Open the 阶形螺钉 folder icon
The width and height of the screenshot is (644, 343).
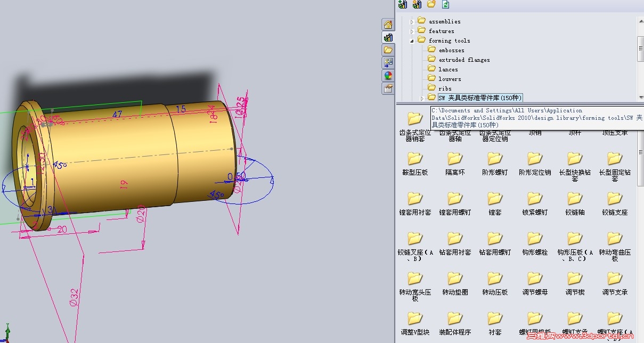[x=495, y=159]
